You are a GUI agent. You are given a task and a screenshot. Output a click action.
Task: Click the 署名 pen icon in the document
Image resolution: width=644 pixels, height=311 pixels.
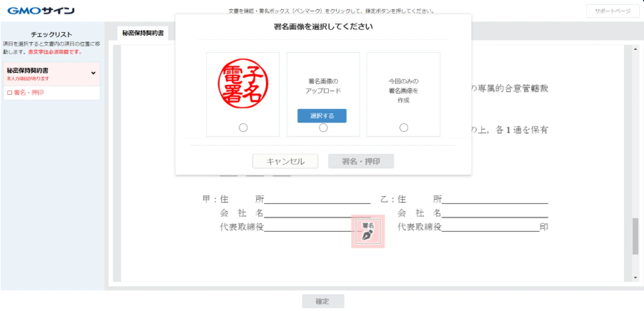(x=367, y=231)
